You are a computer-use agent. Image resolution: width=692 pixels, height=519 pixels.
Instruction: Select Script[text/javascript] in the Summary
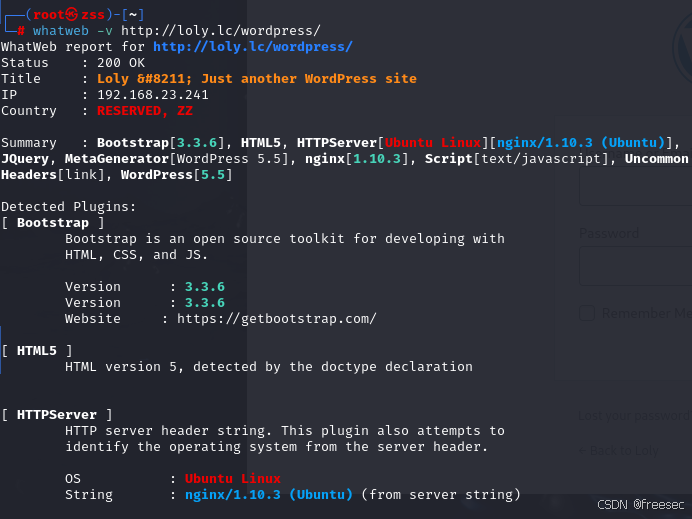pos(517,159)
